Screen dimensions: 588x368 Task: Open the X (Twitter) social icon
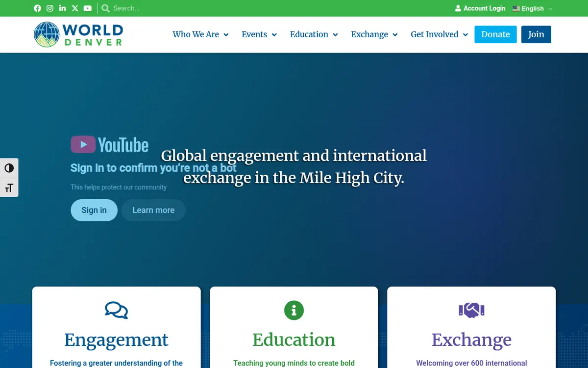pyautogui.click(x=75, y=8)
